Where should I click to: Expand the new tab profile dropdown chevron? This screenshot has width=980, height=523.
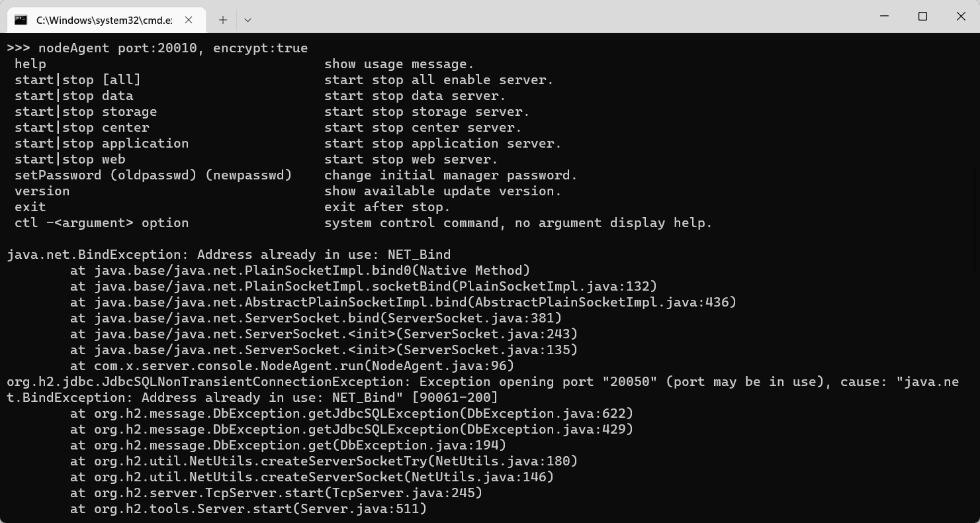click(247, 20)
